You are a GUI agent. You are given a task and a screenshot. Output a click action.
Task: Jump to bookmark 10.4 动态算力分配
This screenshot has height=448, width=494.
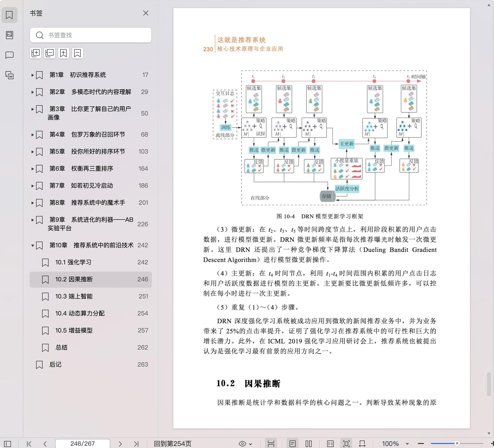tap(91, 313)
